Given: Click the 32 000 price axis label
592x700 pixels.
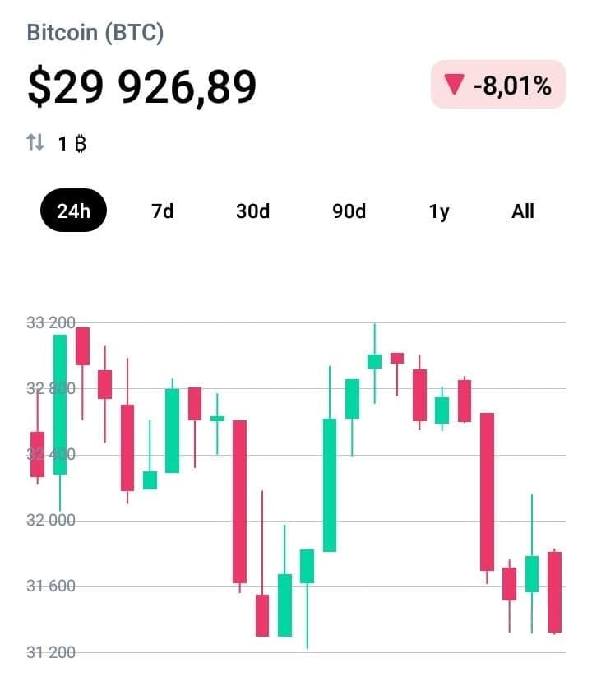Looking at the screenshot, I should point(51,521).
